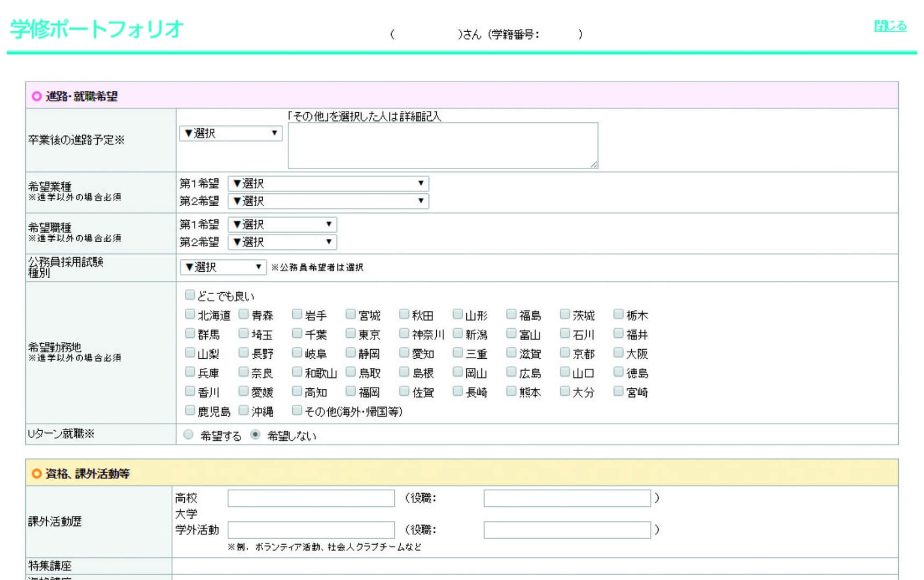Select Uターン就職 希望しない radio button
924x580 pixels.
255,434
